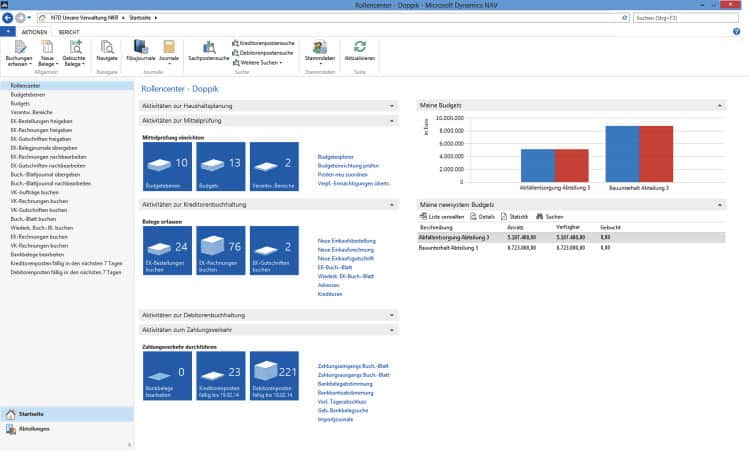The width and height of the screenshot is (750, 451).
Task: Click Neue Einkaufsbestellung link
Action: point(346,241)
